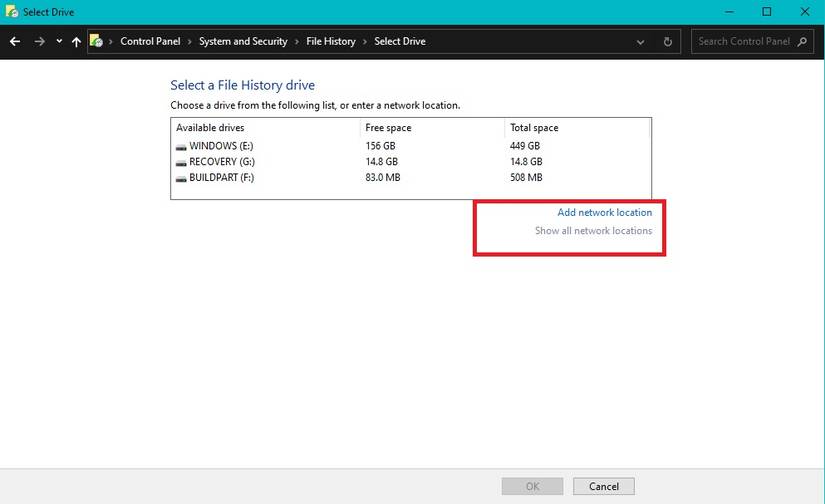
Task: Go back using the back arrow
Action: [x=15, y=42]
